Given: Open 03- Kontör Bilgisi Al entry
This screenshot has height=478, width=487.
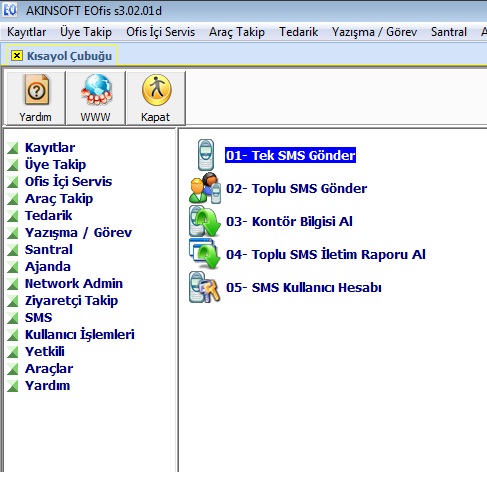Looking at the screenshot, I should point(289,221).
